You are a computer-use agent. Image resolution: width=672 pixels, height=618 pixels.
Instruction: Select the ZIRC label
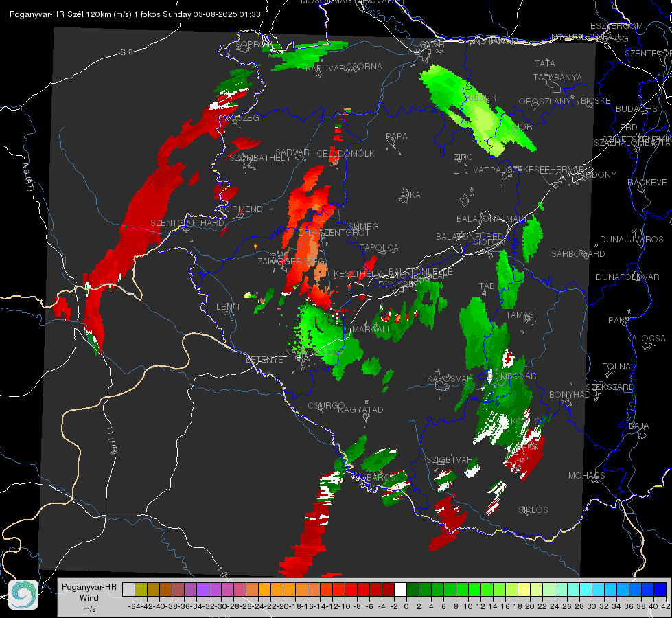click(x=463, y=157)
